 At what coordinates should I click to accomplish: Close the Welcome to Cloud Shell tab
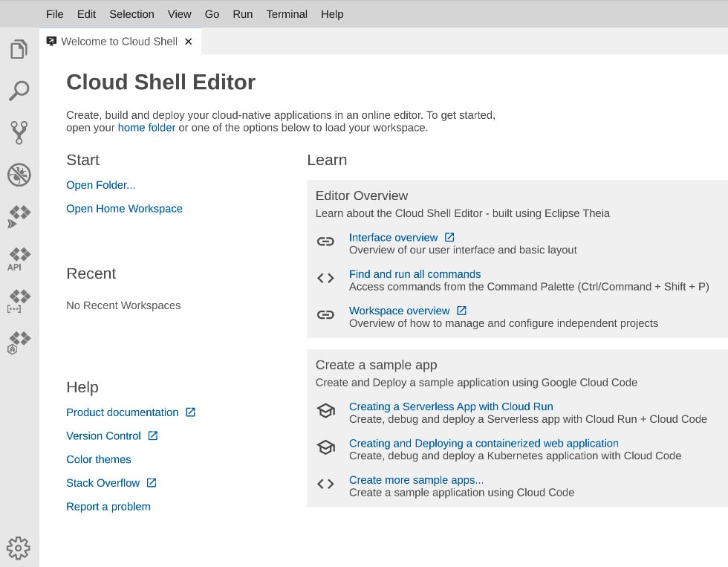189,42
